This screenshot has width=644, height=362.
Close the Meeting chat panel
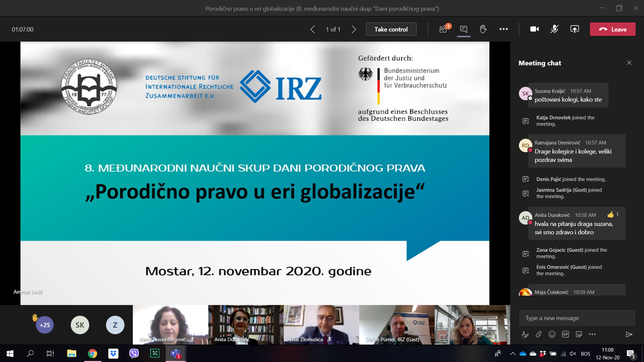[x=629, y=63]
